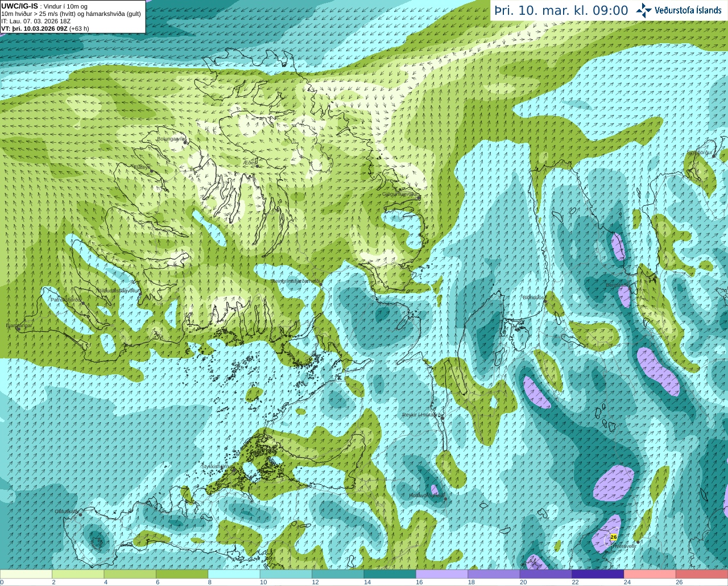Viewport: 728px width, 586px height.
Task: Select the Bjargtangar station marker
Action: coord(18,329)
